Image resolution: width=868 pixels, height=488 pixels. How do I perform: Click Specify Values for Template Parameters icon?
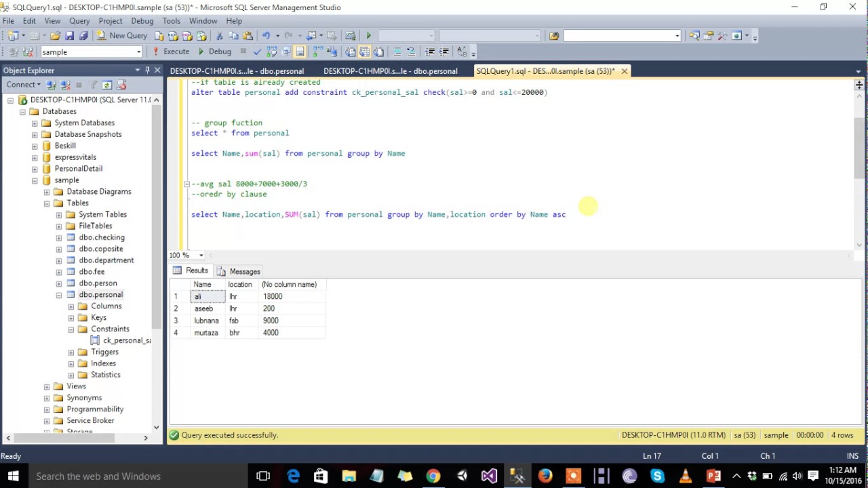(462, 52)
